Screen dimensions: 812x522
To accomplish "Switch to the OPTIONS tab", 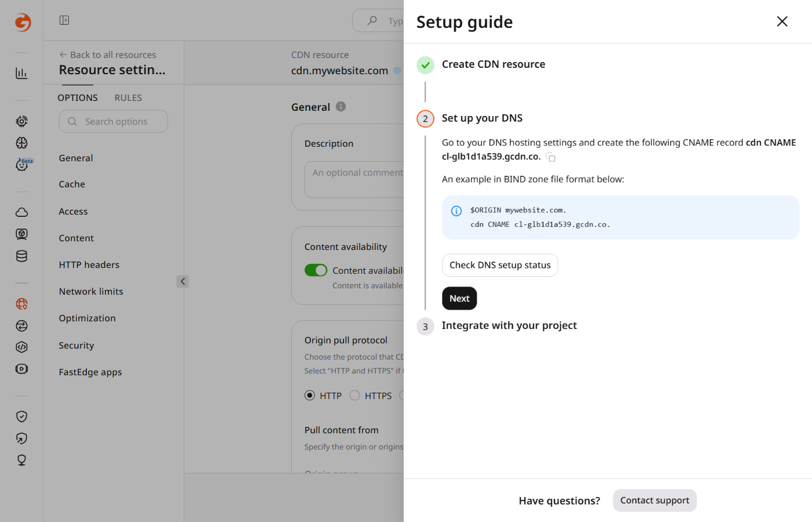I will pos(78,98).
